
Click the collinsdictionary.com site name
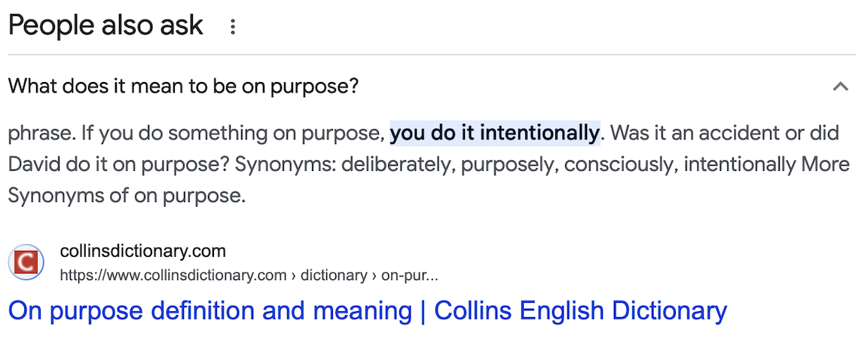(x=142, y=252)
